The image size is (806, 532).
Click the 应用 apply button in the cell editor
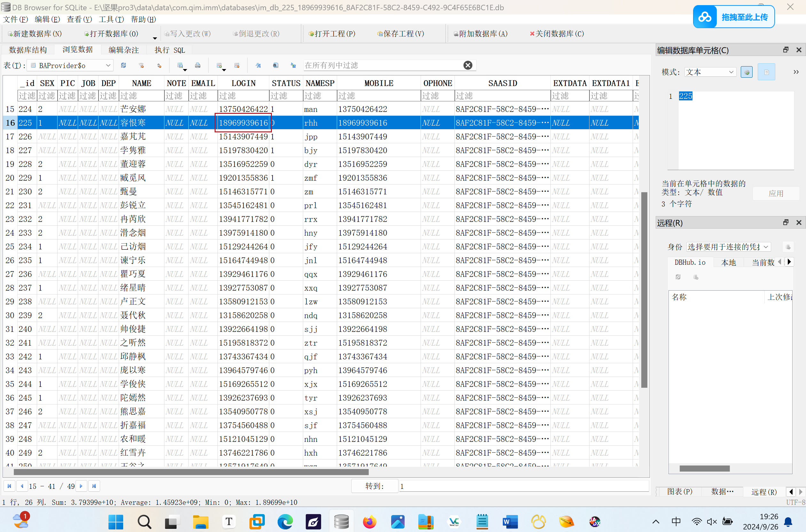776,193
